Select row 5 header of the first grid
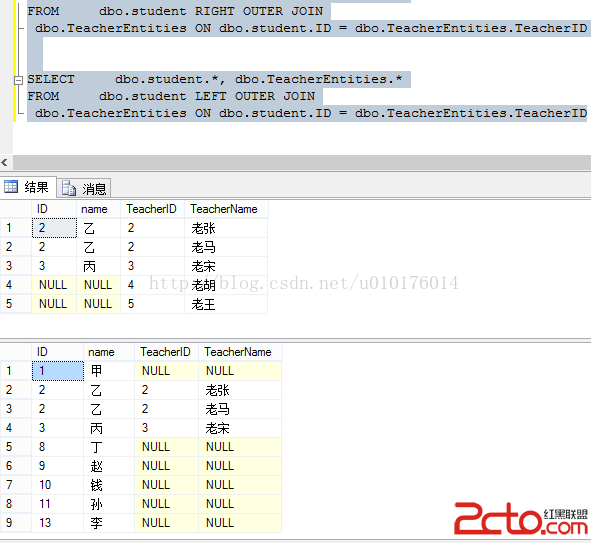This screenshot has width=591, height=545. pyautogui.click(x=16, y=304)
